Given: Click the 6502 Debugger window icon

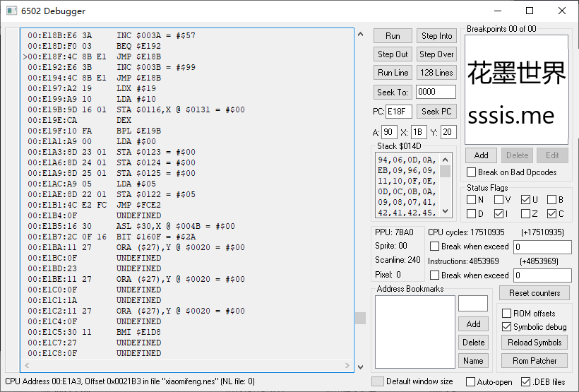Looking at the screenshot, I should [x=12, y=11].
